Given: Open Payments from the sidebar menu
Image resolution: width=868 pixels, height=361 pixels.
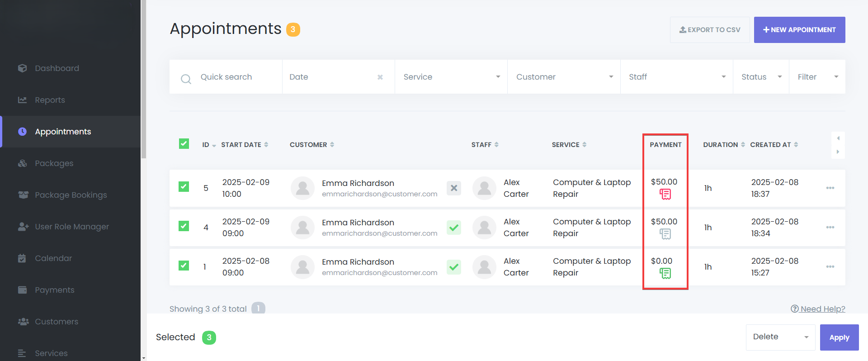Looking at the screenshot, I should (x=54, y=290).
